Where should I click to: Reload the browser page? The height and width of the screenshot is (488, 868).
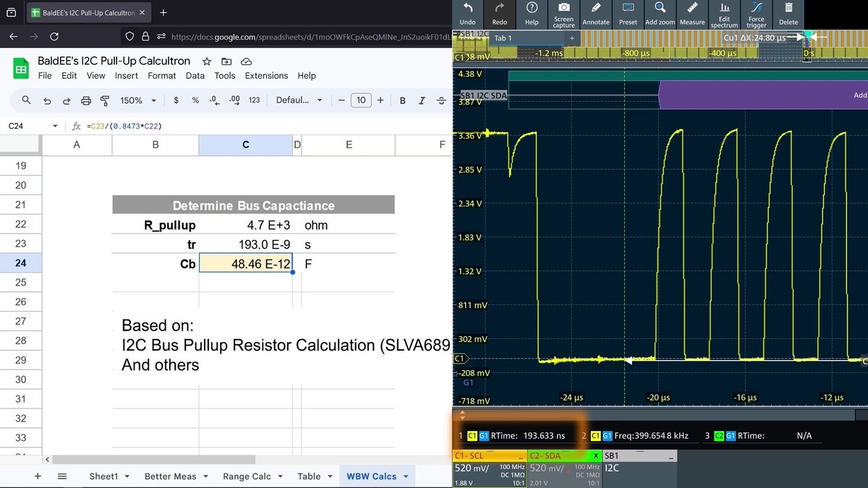(54, 36)
